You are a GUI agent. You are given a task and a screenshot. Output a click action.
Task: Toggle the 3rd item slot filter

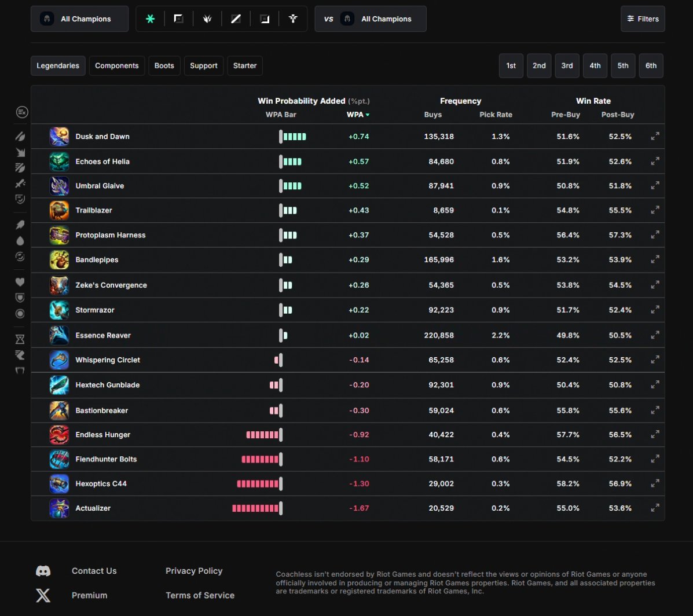tap(567, 65)
